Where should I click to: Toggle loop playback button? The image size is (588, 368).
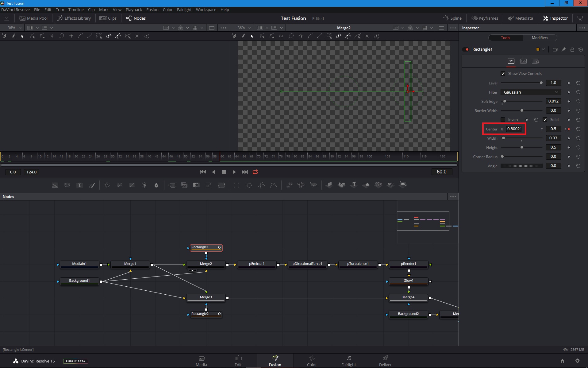click(x=255, y=172)
